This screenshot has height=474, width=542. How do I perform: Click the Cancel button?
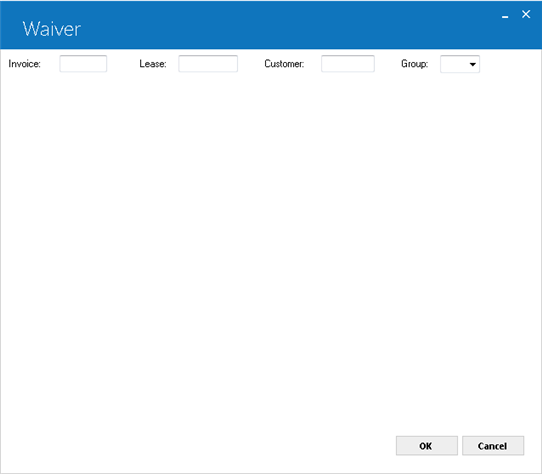point(493,446)
